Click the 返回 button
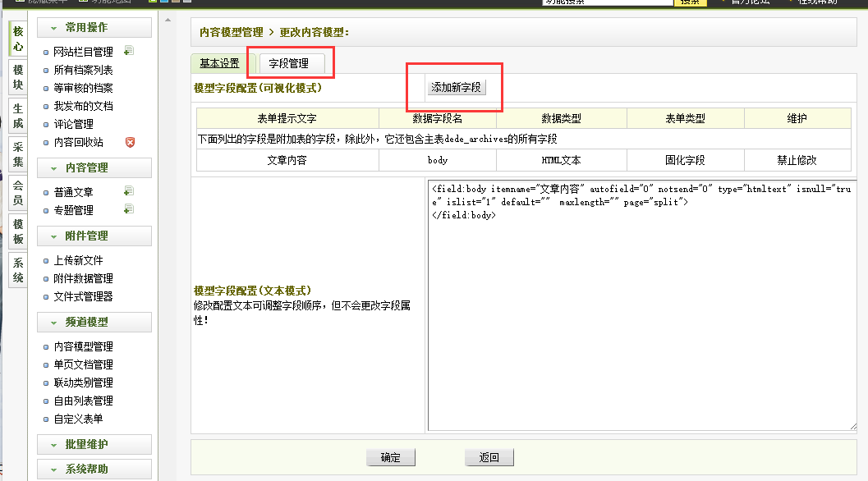The width and height of the screenshot is (868, 481). point(489,457)
